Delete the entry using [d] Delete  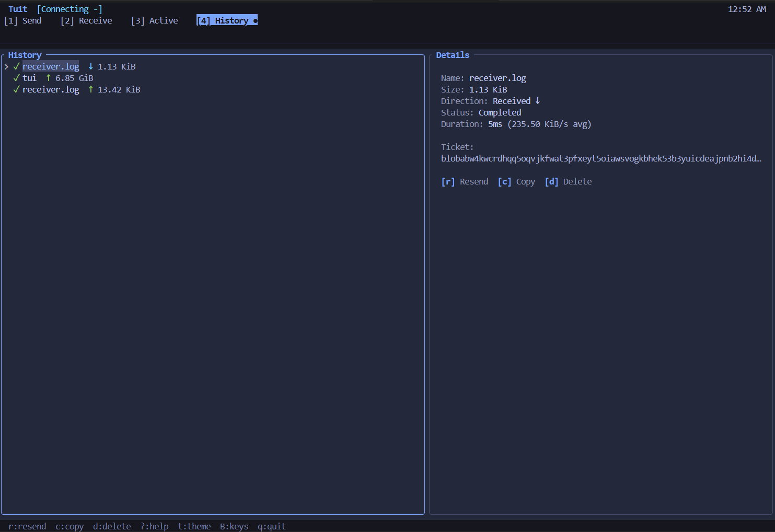click(569, 181)
